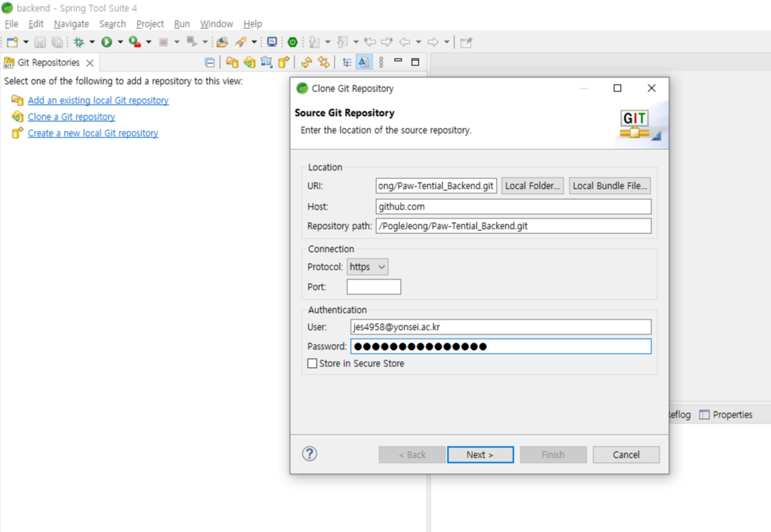Image resolution: width=771 pixels, height=532 pixels.
Task: Click the green Run icon
Action: 107,42
